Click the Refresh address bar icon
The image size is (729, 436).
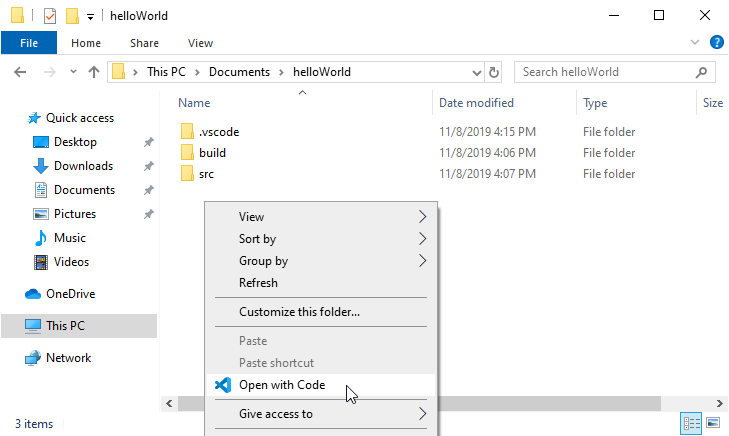point(493,72)
